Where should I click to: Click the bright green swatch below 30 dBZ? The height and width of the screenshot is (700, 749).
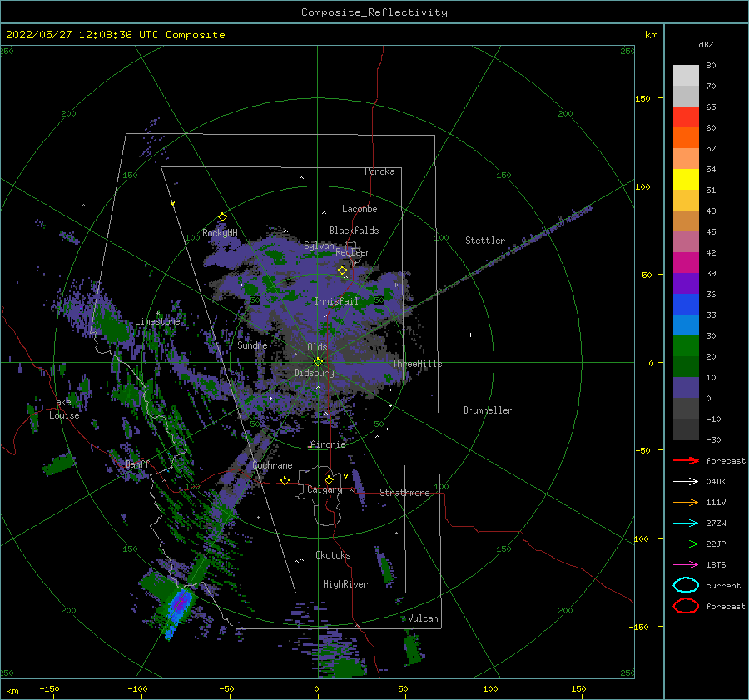(x=686, y=345)
